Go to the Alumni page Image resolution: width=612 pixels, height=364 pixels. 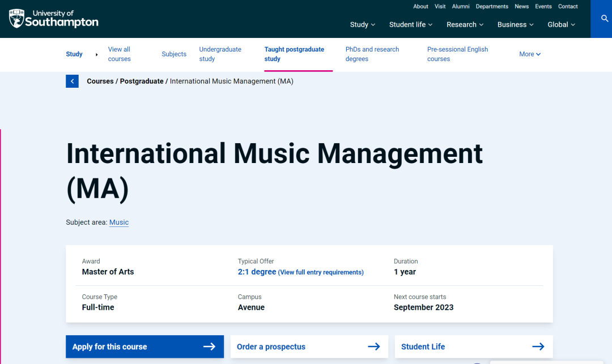(x=461, y=7)
